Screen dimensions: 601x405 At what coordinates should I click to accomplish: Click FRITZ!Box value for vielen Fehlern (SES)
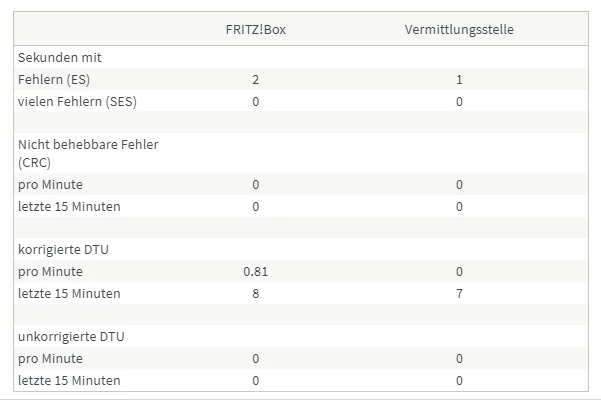(255, 101)
